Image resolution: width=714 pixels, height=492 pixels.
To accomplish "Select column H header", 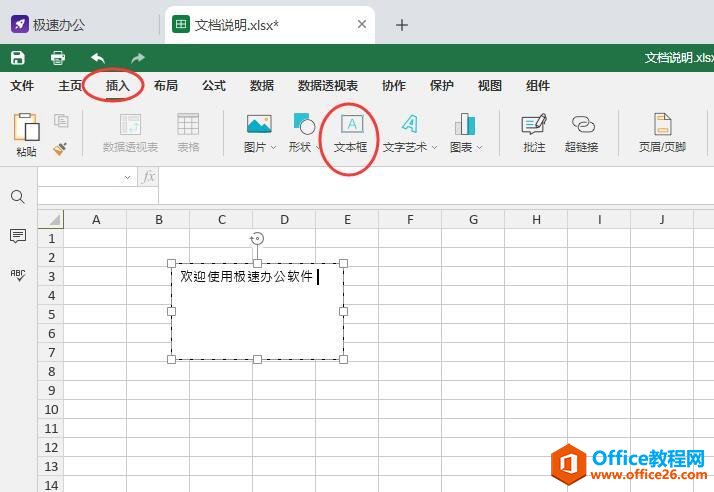I will 536,220.
